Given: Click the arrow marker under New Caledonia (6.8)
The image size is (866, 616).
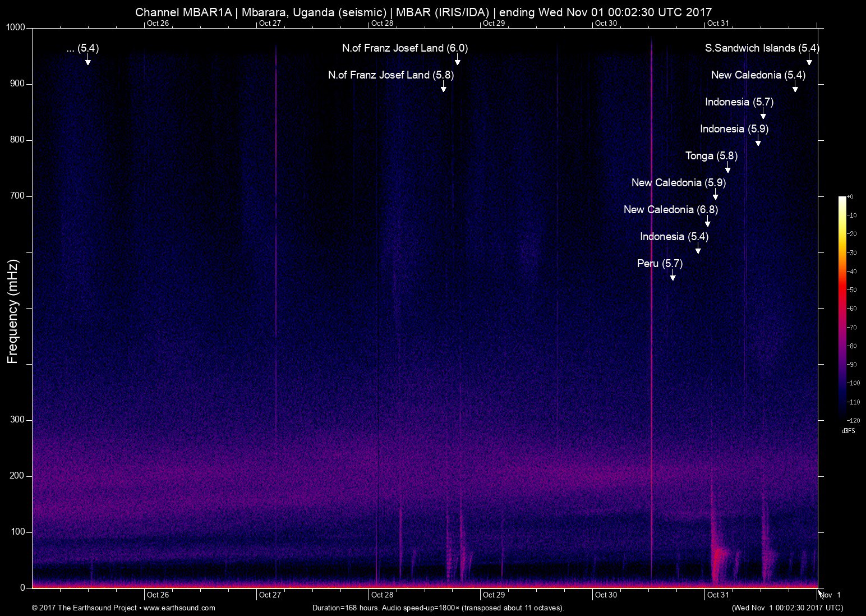Looking at the screenshot, I should [708, 221].
